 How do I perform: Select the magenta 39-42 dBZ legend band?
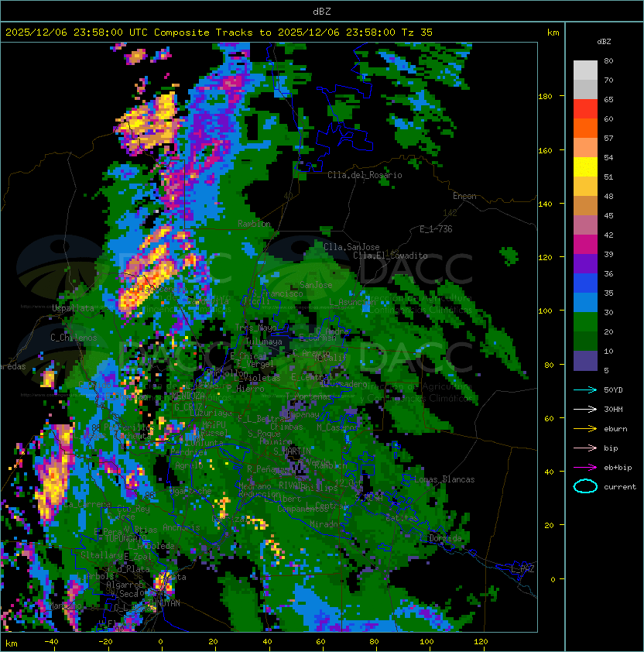[585, 245]
